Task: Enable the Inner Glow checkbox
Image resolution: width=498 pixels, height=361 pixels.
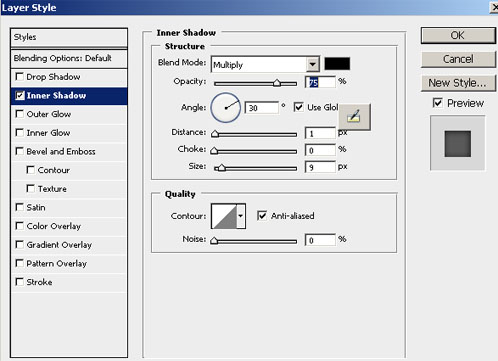Action: tap(20, 133)
